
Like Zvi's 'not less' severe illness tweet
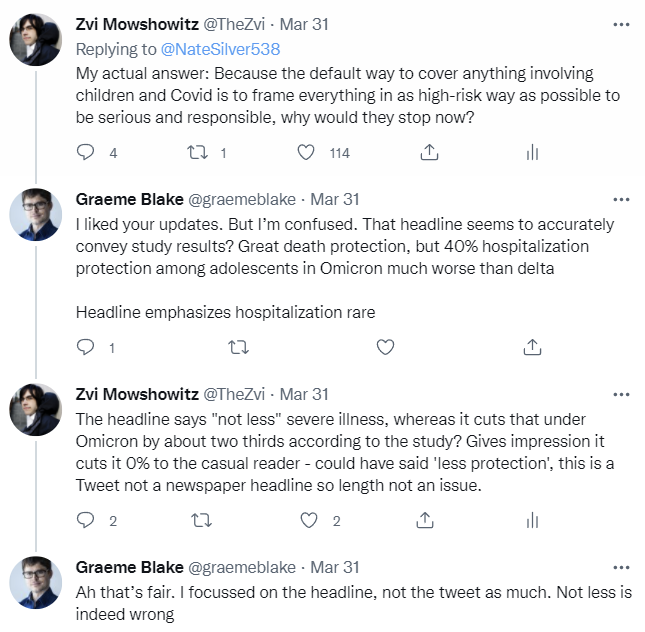309,519
